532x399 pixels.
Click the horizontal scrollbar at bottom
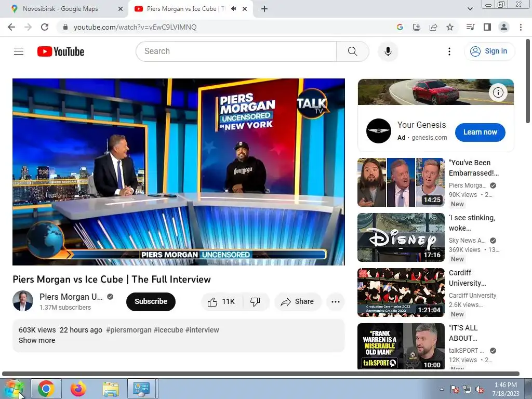pos(261,374)
